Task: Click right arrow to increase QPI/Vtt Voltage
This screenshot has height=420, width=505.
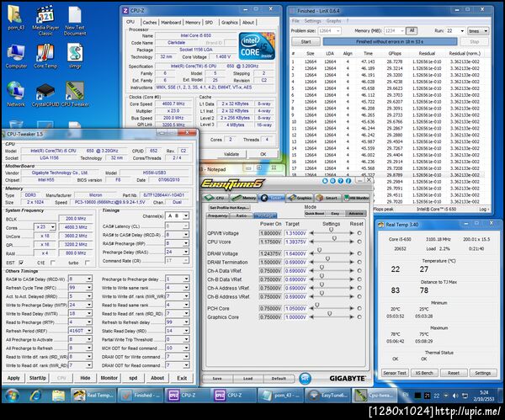Action: pyautogui.click(x=351, y=233)
